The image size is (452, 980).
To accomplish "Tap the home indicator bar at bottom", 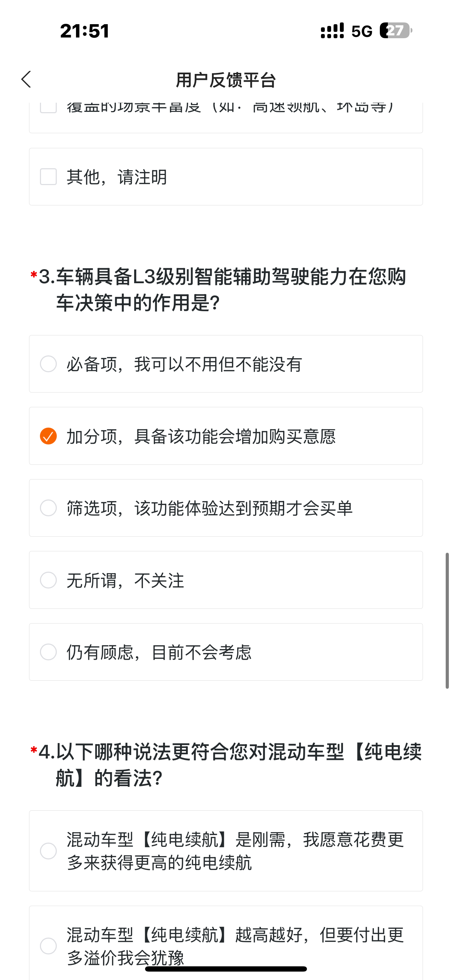I will click(x=226, y=969).
